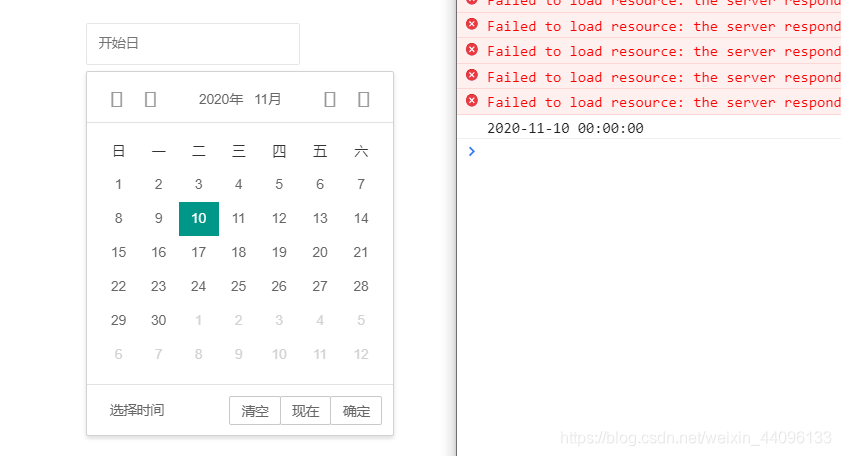Click the 现在 now button
This screenshot has width=841, height=456.
pos(305,411)
